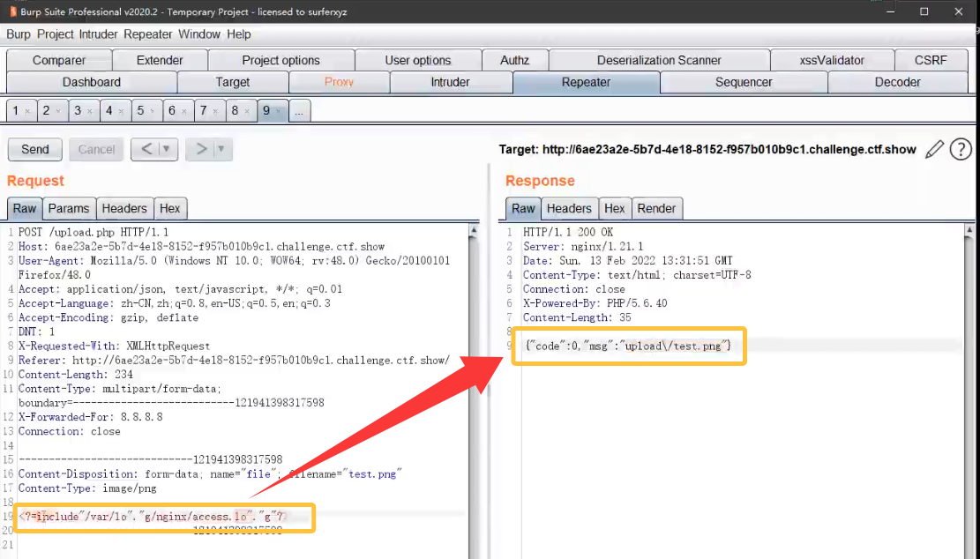The height and width of the screenshot is (559, 980).
Task: Show the response Raw view
Action: (523, 209)
